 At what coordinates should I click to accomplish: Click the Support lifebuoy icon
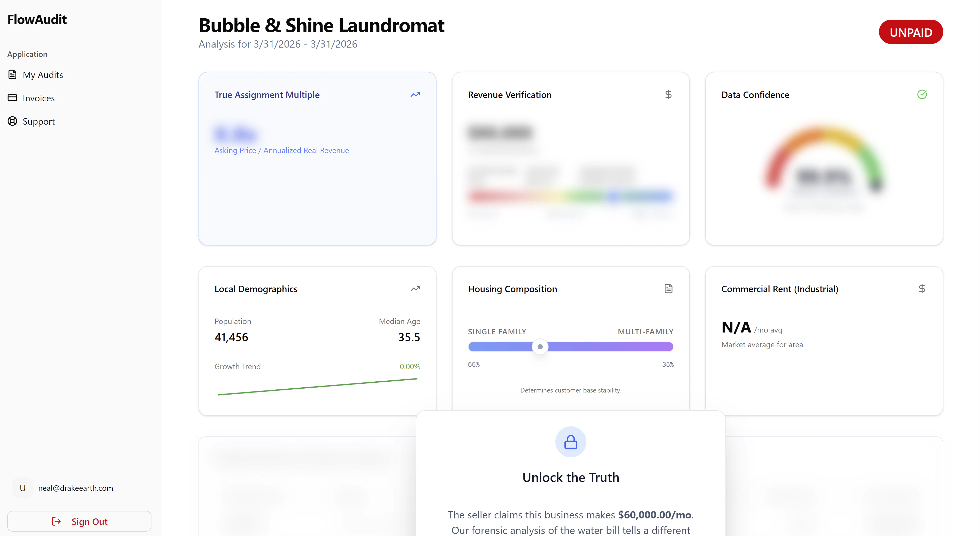[x=13, y=121]
